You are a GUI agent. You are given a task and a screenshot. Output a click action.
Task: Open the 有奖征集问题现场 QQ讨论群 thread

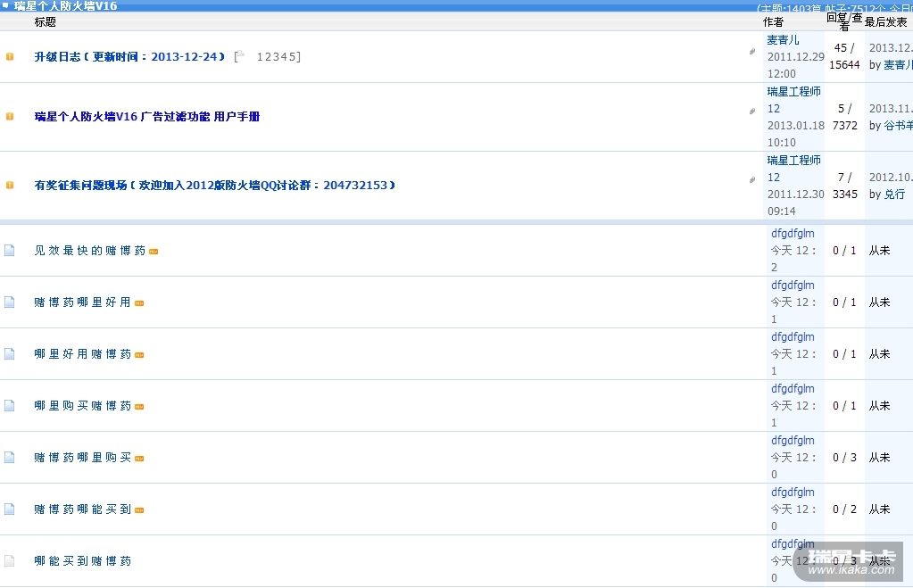coord(215,185)
